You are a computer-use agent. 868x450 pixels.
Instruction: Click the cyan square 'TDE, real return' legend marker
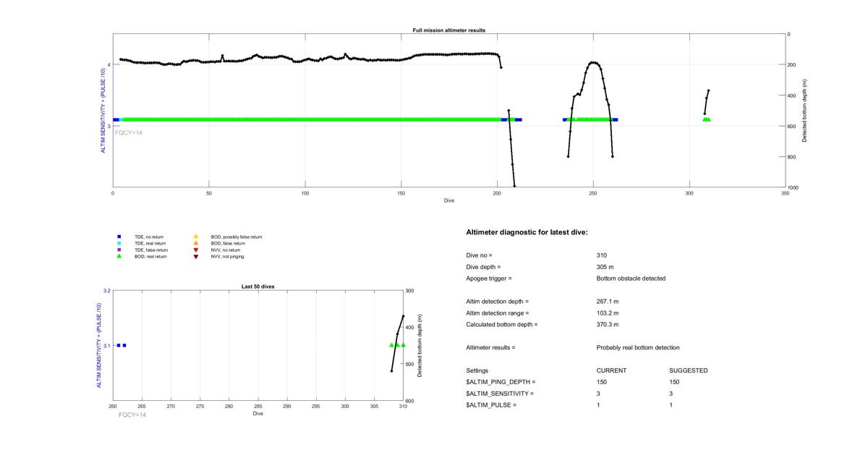click(x=119, y=243)
